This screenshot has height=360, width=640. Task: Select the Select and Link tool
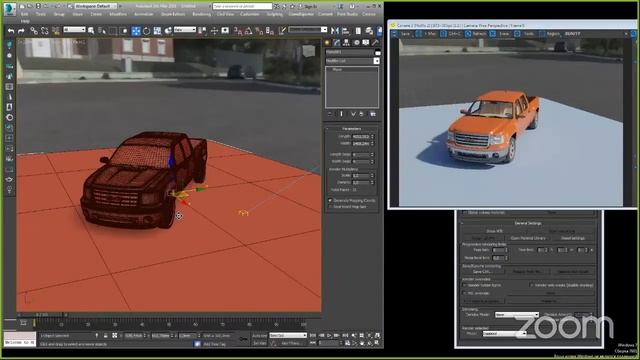[34, 31]
